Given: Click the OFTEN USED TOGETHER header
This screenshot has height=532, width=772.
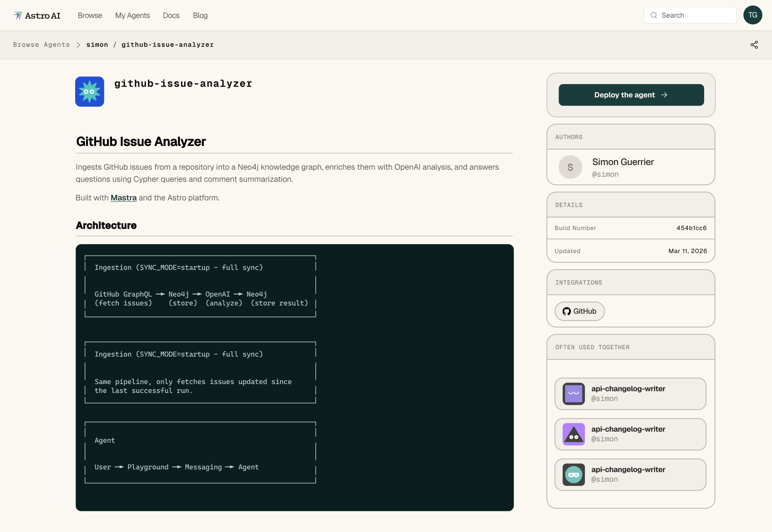Looking at the screenshot, I should tap(631, 347).
